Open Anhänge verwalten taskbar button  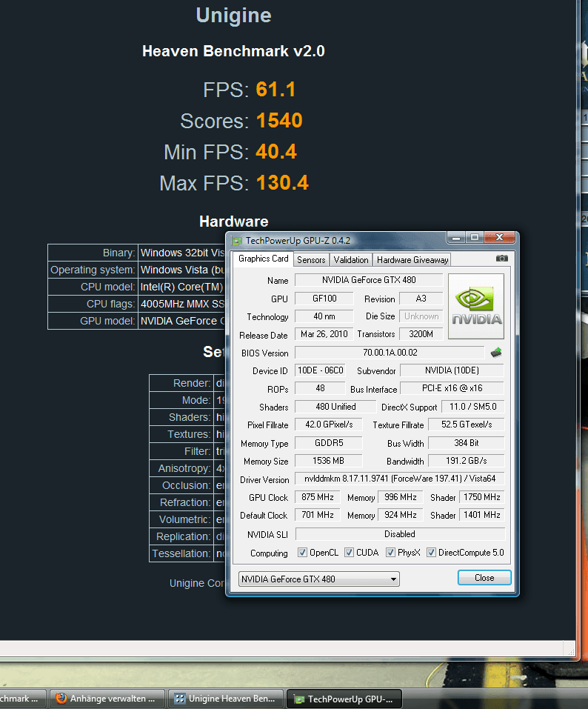tap(106, 699)
